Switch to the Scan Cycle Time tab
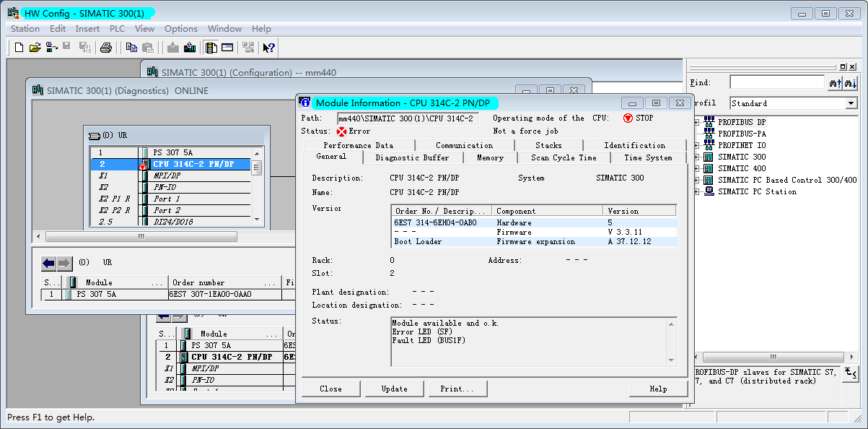Image resolution: width=868 pixels, height=429 pixels. 564,157
